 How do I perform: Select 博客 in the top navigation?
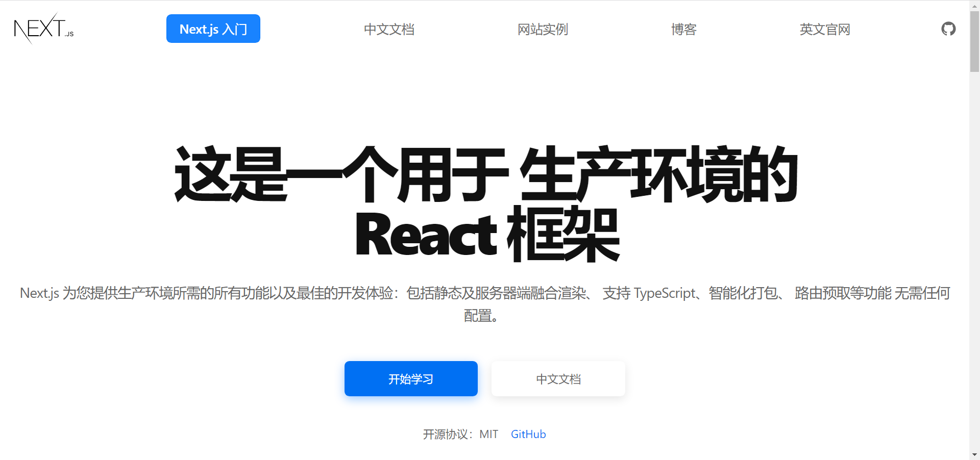click(x=683, y=30)
